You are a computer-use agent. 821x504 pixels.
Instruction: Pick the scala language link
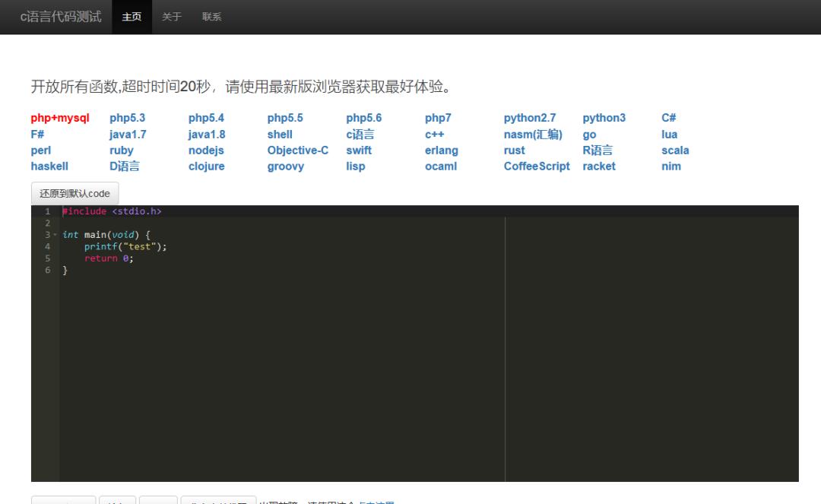[x=676, y=151]
